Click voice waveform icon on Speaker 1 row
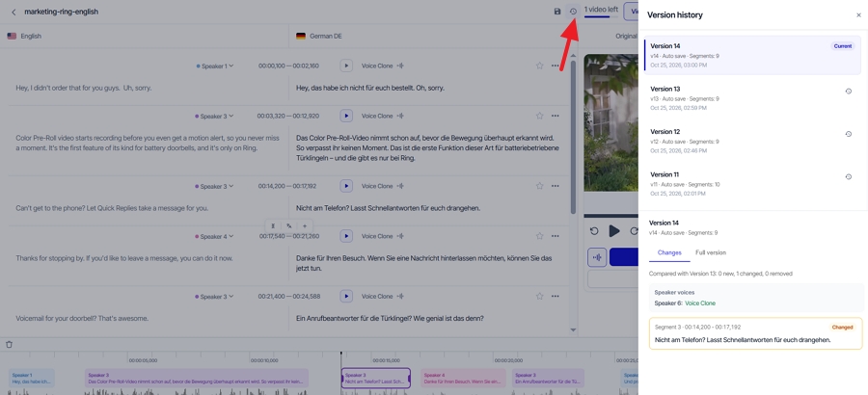Viewport: 868px width, 395px height. pos(400,66)
